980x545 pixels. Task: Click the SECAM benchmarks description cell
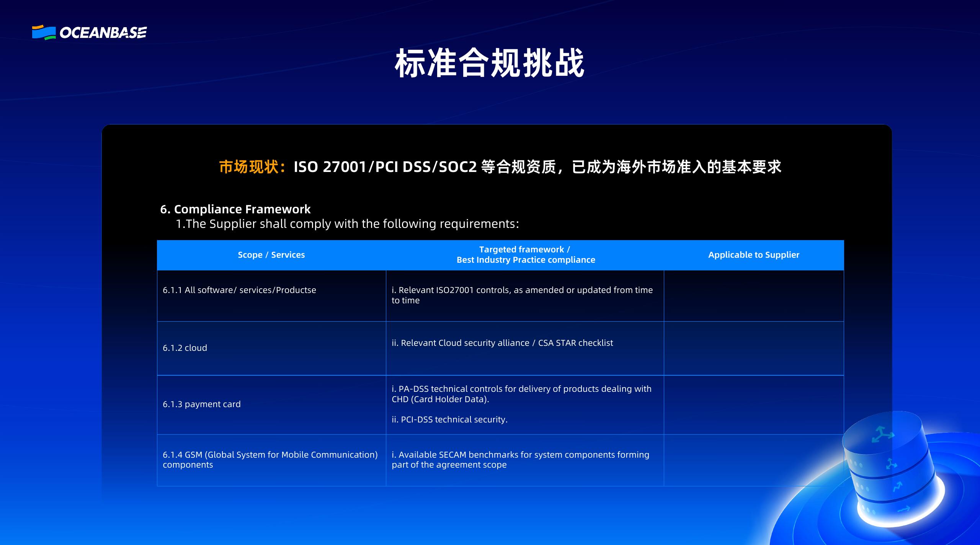pyautogui.click(x=520, y=460)
